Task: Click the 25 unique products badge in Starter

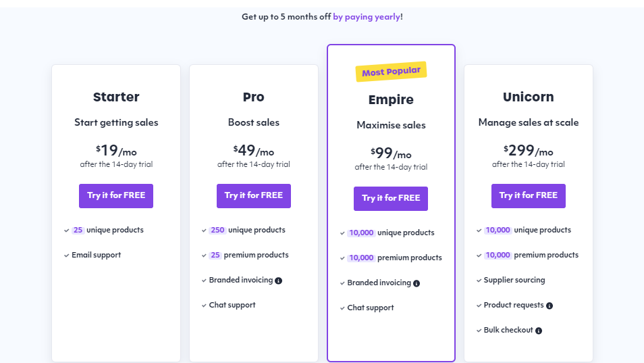Action: [78, 231]
